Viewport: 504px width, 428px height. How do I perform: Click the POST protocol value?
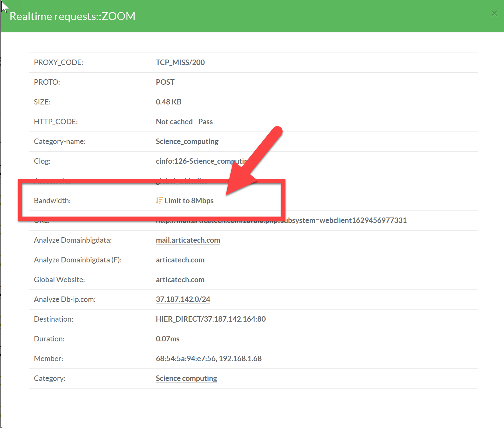[165, 82]
